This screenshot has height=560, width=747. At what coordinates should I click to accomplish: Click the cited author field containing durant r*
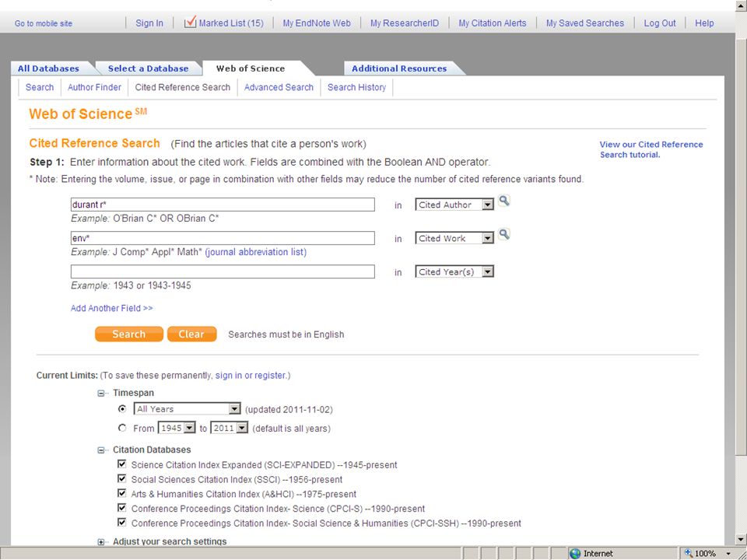tap(223, 205)
